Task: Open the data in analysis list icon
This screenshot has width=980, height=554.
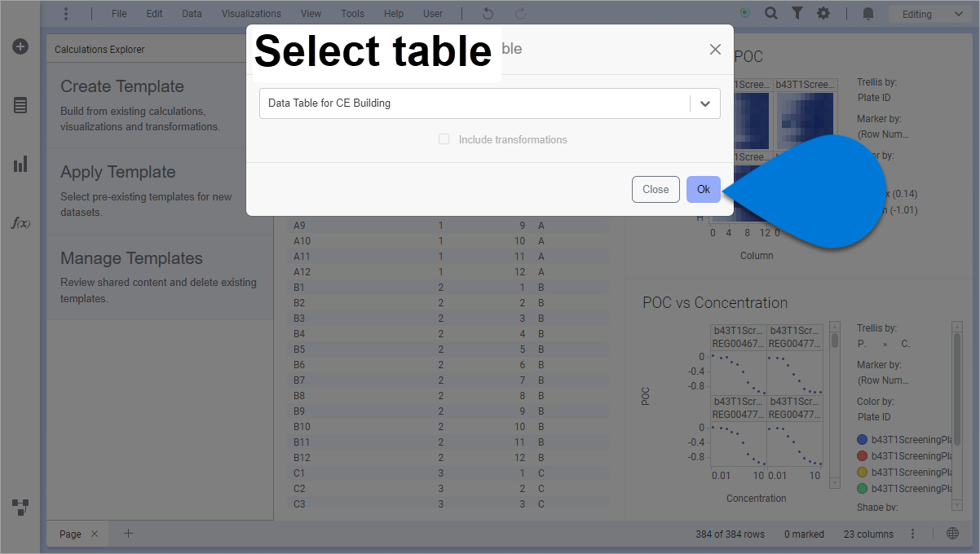Action: tap(20, 105)
